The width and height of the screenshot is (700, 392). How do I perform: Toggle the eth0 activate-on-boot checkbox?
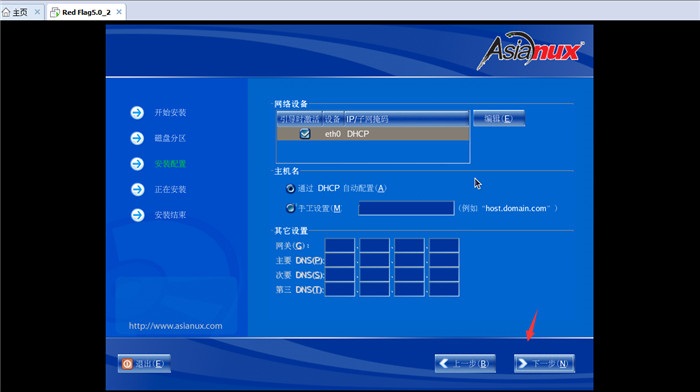pyautogui.click(x=305, y=133)
